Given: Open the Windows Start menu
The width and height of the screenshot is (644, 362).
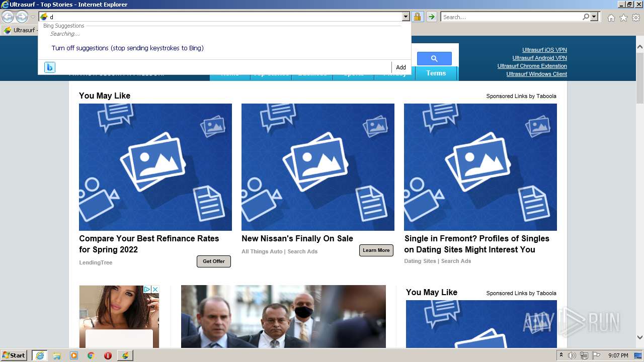Looking at the screenshot, I should [x=14, y=355].
